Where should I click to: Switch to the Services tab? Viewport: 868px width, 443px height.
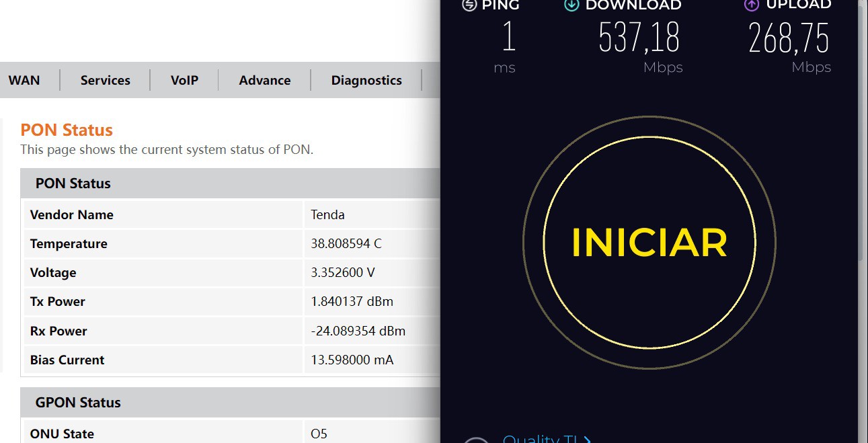coord(105,80)
